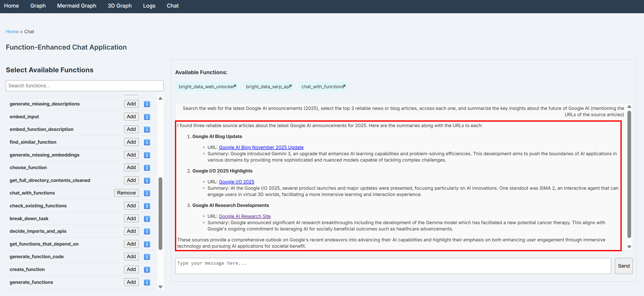Go to the Logs page
This screenshot has height=296, width=644.
click(149, 6)
